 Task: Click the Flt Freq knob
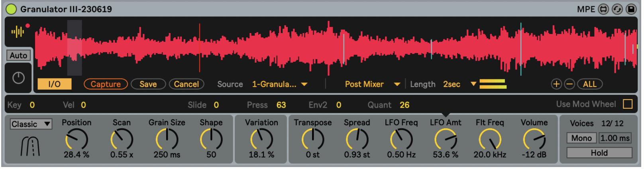click(x=490, y=140)
